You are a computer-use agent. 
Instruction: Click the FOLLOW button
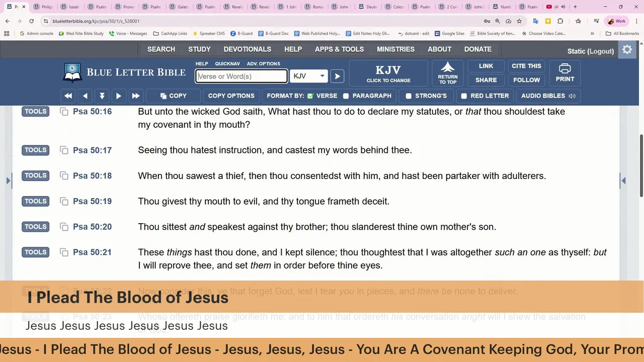click(526, 80)
